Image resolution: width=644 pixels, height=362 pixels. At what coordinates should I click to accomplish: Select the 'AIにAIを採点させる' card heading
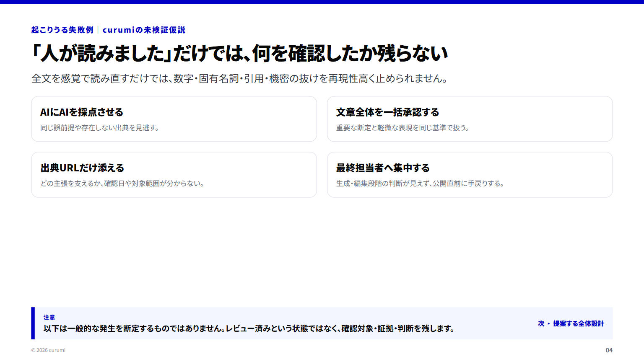pyautogui.click(x=82, y=112)
